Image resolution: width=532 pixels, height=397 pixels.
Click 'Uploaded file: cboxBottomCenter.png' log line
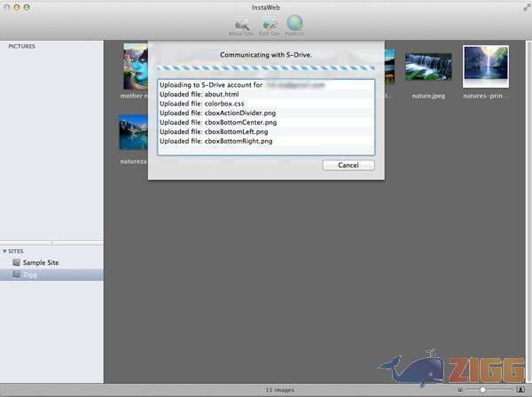point(266,122)
